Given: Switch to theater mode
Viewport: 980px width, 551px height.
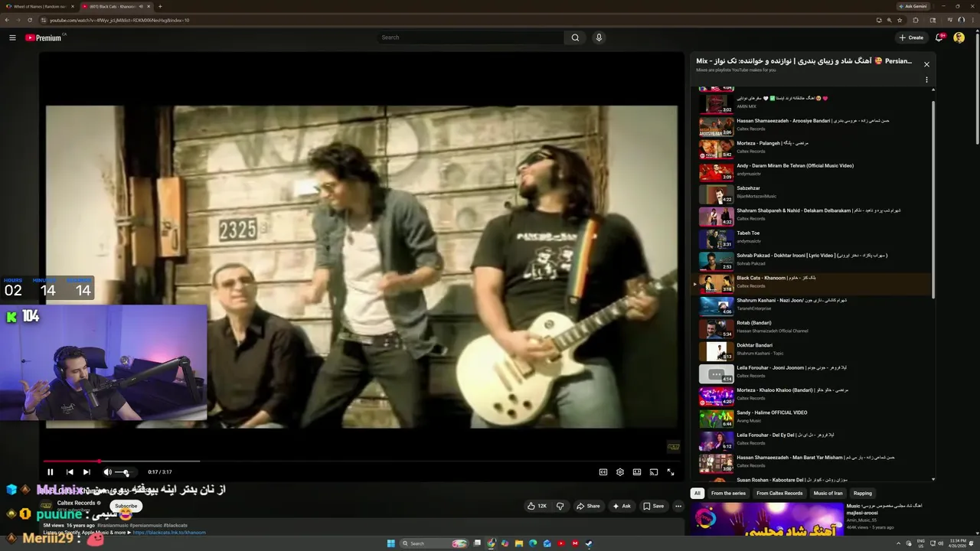Looking at the screenshot, I should [637, 472].
